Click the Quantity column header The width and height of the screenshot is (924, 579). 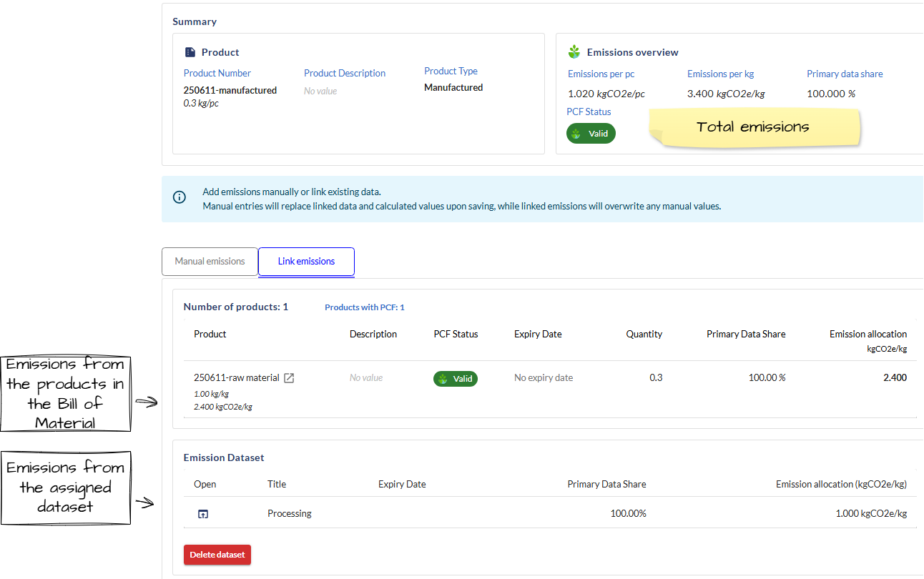click(x=644, y=334)
